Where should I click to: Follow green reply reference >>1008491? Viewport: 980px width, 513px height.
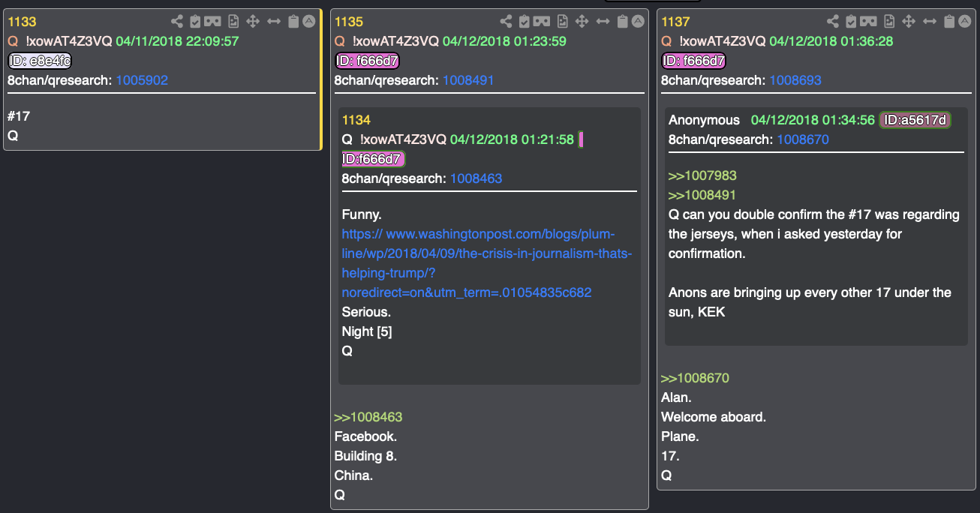pyautogui.click(x=702, y=195)
